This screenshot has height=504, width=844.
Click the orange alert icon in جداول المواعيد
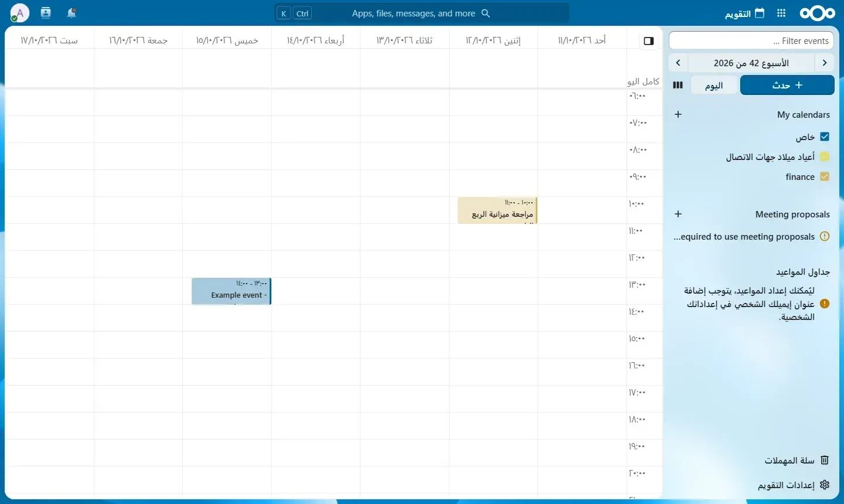coord(825,304)
